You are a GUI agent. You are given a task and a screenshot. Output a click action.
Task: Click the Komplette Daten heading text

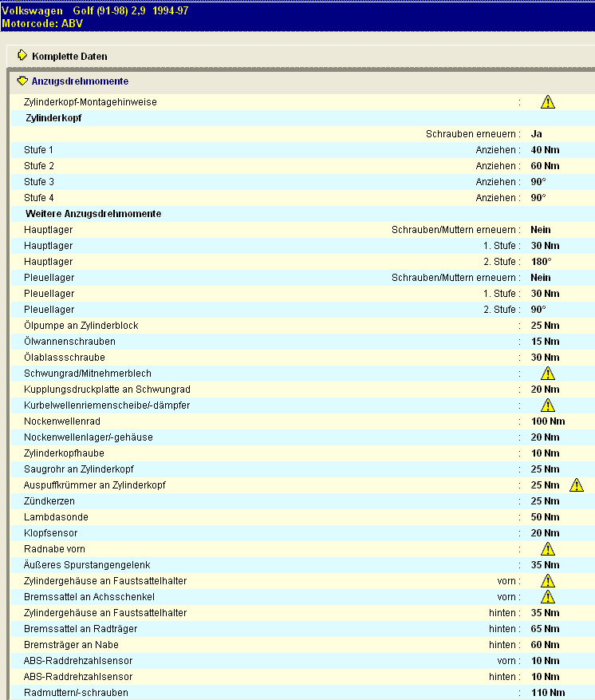pyautogui.click(x=69, y=57)
